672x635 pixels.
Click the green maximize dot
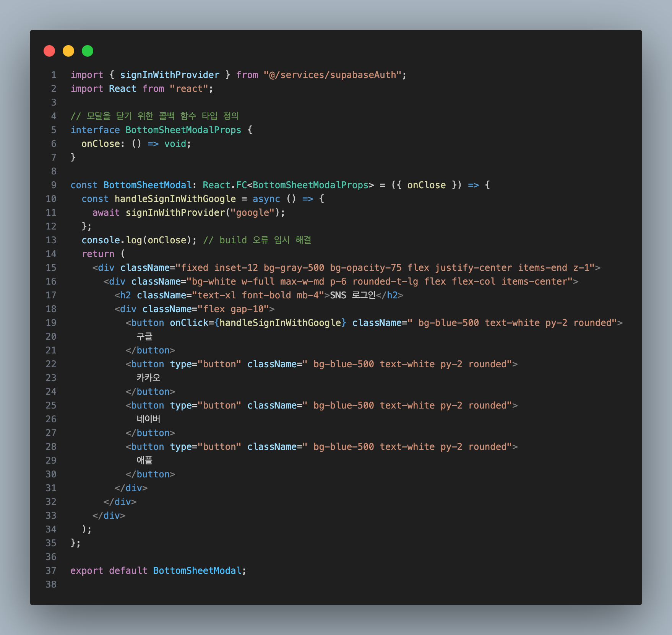pos(88,51)
